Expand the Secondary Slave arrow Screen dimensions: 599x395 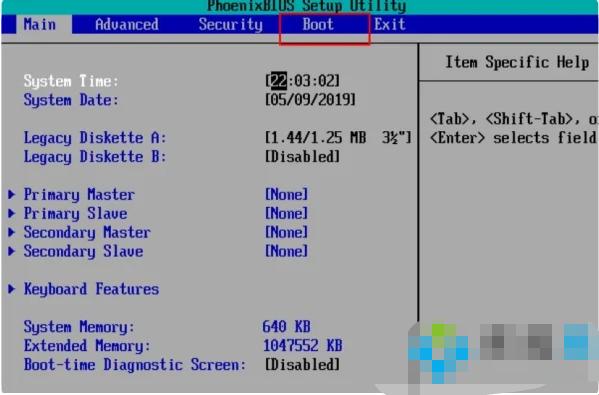(12, 251)
